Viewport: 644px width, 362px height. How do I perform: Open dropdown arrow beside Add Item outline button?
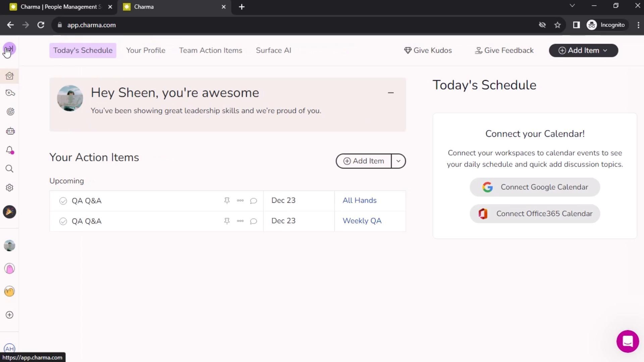398,161
